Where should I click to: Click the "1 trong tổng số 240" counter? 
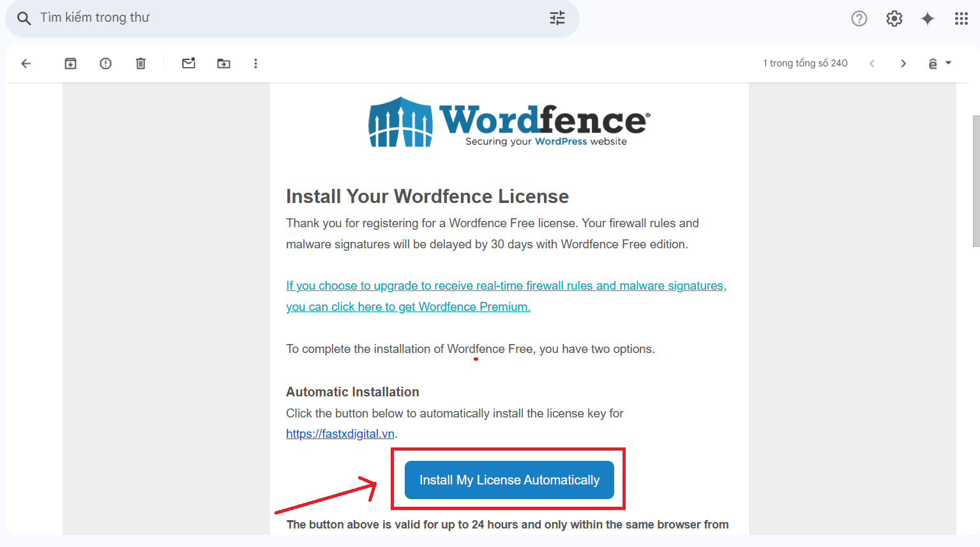point(805,63)
